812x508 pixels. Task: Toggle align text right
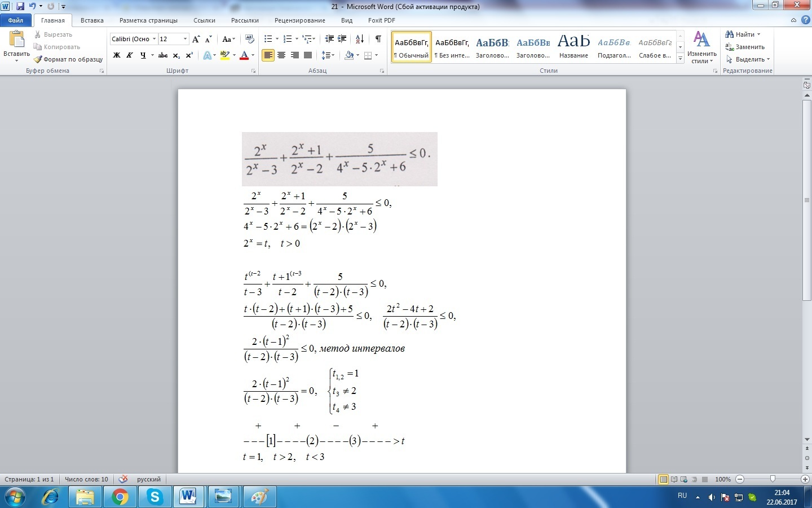click(x=294, y=55)
